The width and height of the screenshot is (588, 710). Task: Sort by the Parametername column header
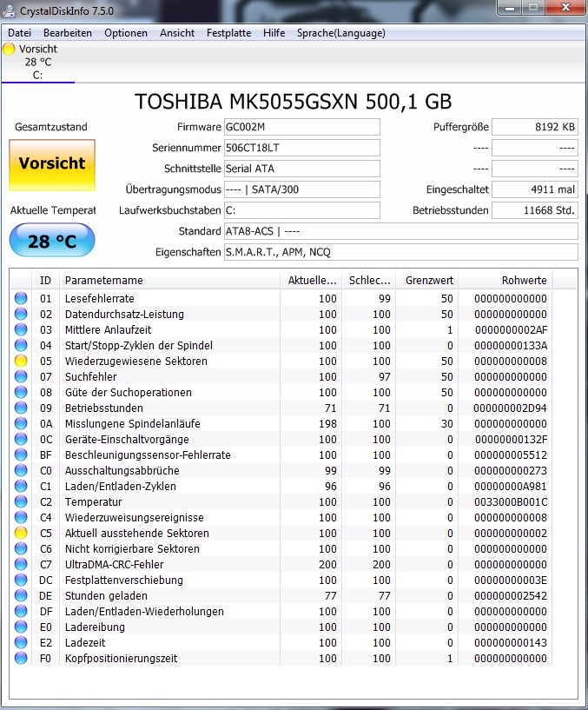(x=169, y=281)
